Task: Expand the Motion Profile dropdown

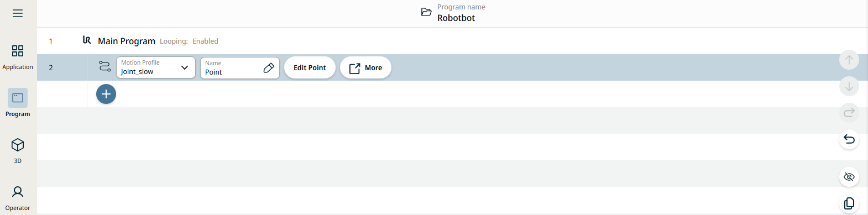Action: tap(155, 67)
